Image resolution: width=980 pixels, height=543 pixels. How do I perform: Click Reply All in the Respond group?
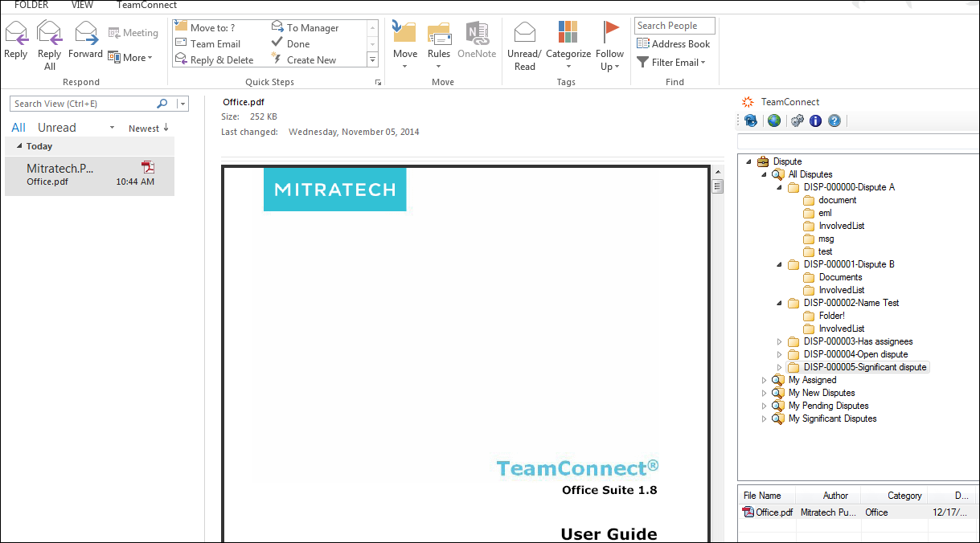(x=50, y=47)
